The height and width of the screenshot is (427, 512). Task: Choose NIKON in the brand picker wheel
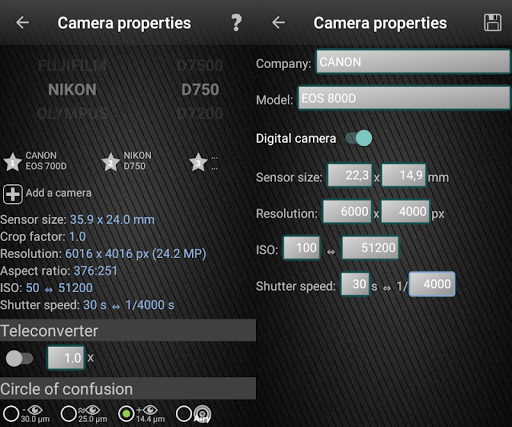(x=72, y=90)
